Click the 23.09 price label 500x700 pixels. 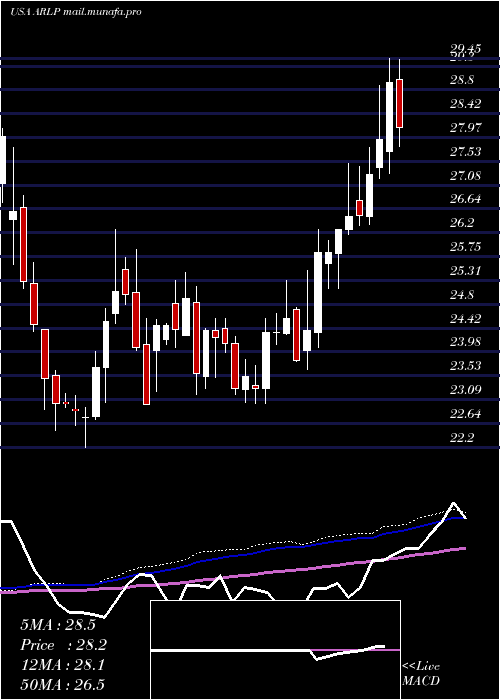465,390
